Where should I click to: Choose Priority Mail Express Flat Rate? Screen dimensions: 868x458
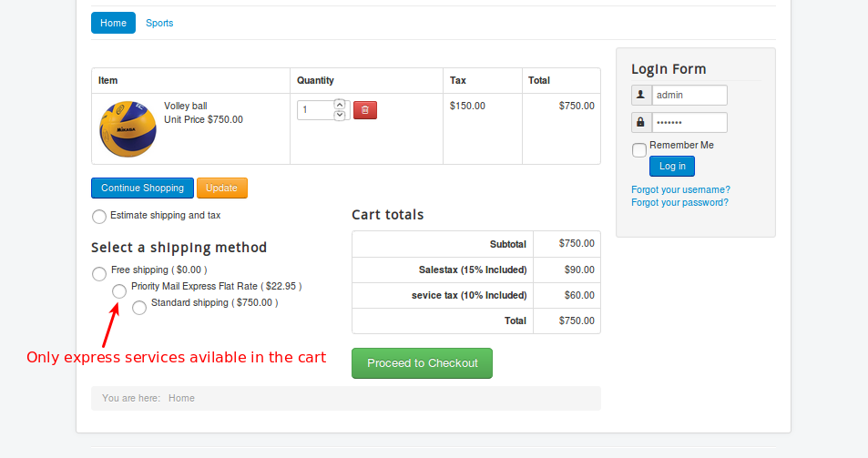[x=119, y=291]
